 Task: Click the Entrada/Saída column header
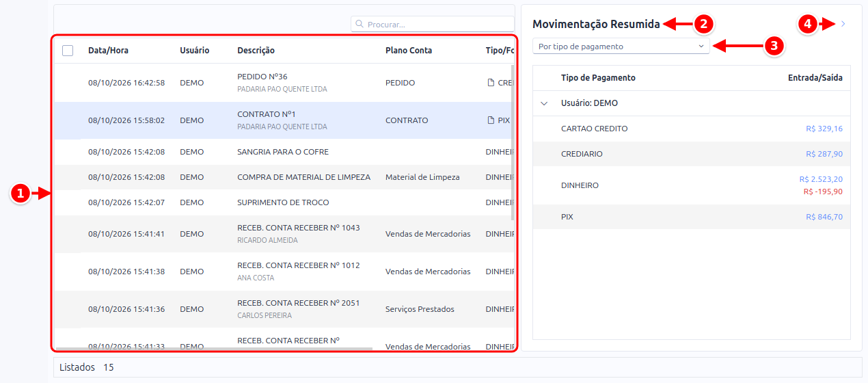coord(815,78)
